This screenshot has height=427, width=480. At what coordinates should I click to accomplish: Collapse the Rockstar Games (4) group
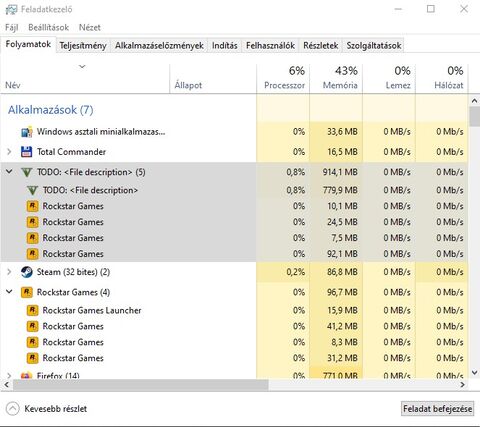coord(9,292)
